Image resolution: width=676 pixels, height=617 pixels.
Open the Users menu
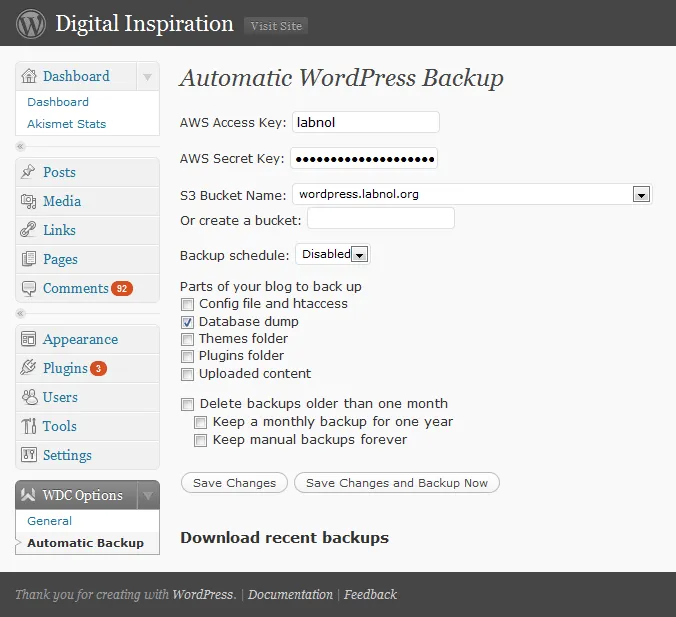coord(60,397)
